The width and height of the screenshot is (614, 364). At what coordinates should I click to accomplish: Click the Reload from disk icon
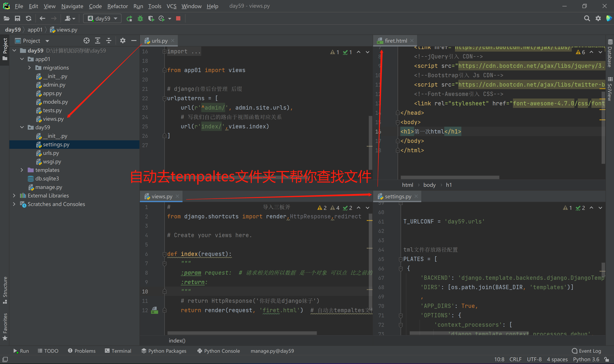[x=28, y=18]
